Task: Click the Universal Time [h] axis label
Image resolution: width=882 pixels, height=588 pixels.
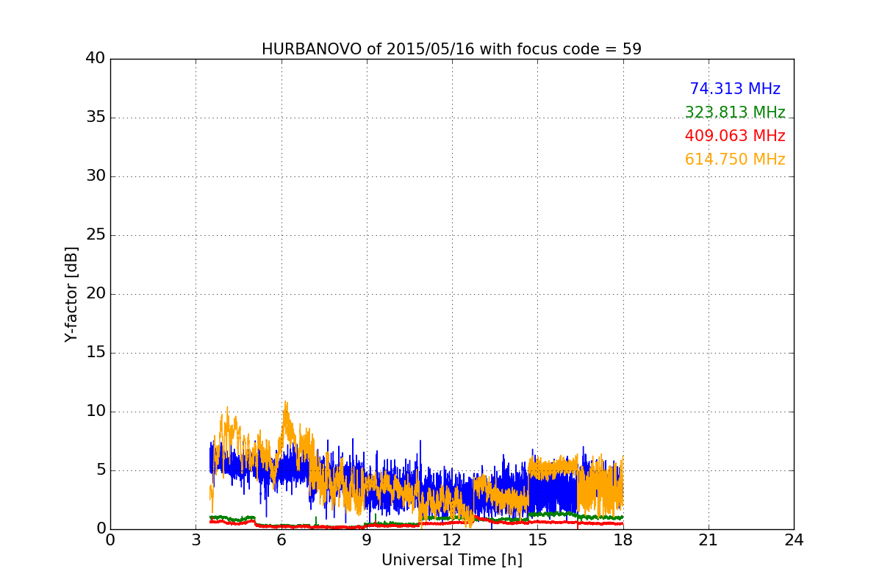Action: click(451, 560)
